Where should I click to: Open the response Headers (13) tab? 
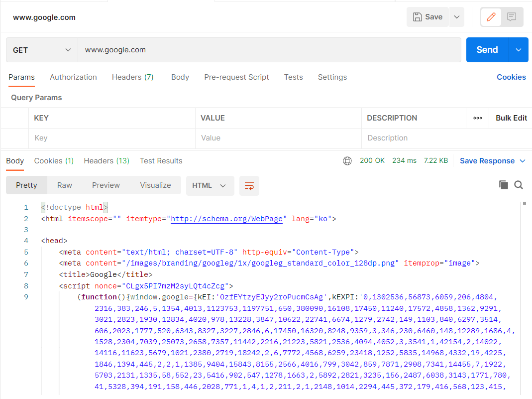[x=106, y=161]
